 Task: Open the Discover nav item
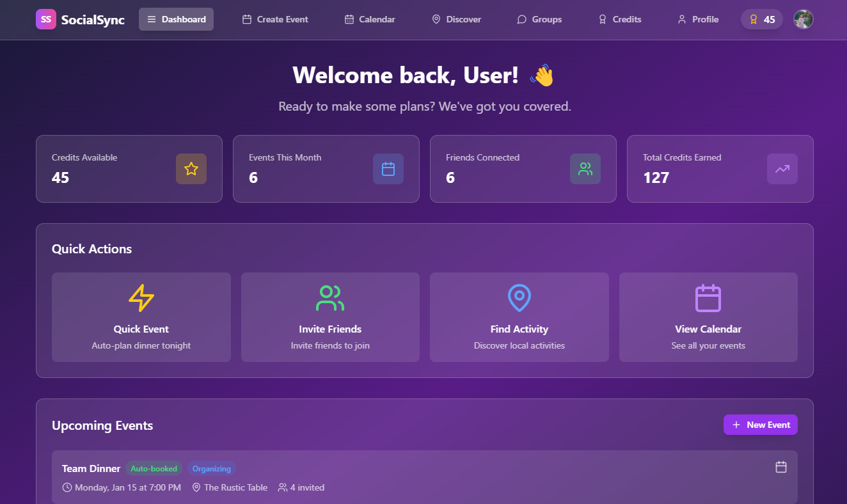[456, 19]
